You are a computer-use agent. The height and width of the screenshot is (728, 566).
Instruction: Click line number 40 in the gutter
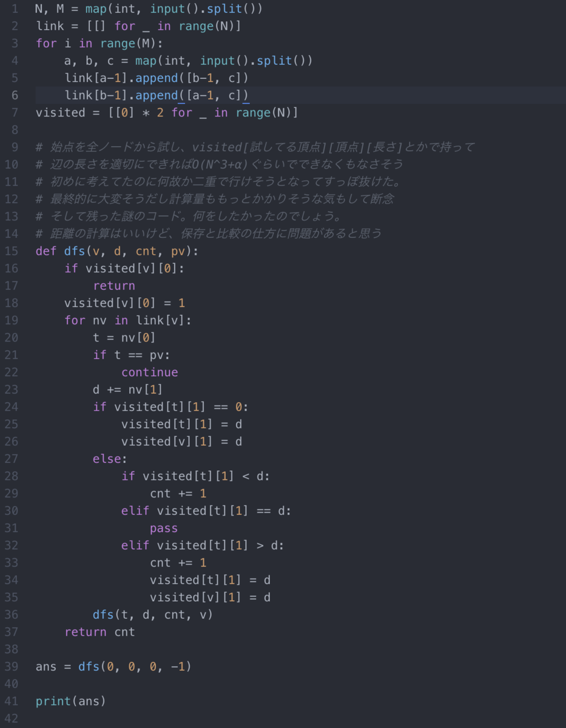point(12,683)
